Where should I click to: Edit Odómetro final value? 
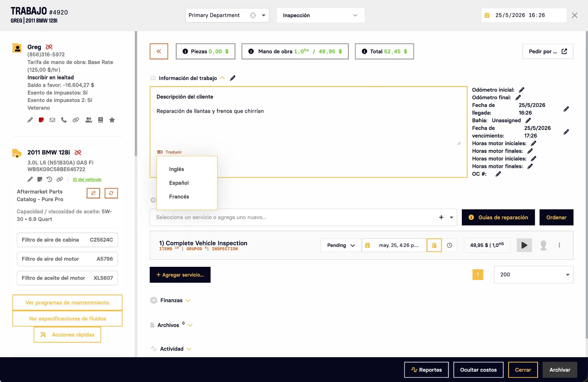518,97
